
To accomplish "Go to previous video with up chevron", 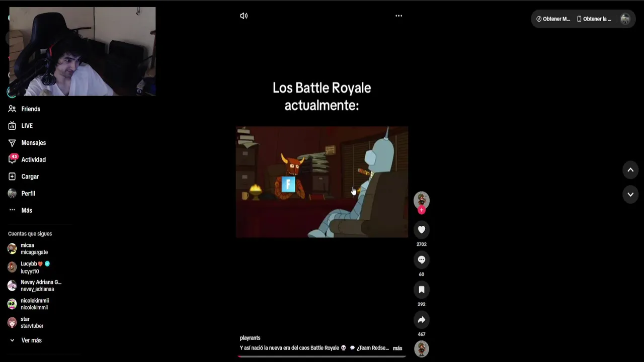I will pyautogui.click(x=630, y=170).
